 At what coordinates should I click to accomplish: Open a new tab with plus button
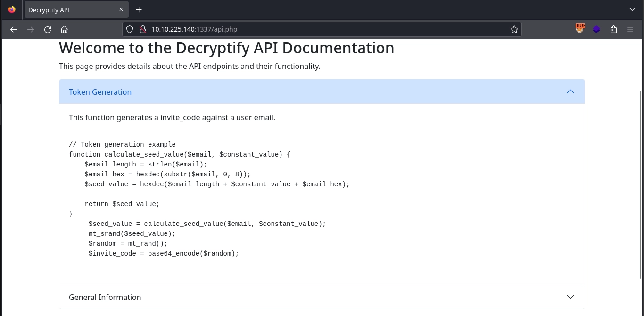(139, 10)
